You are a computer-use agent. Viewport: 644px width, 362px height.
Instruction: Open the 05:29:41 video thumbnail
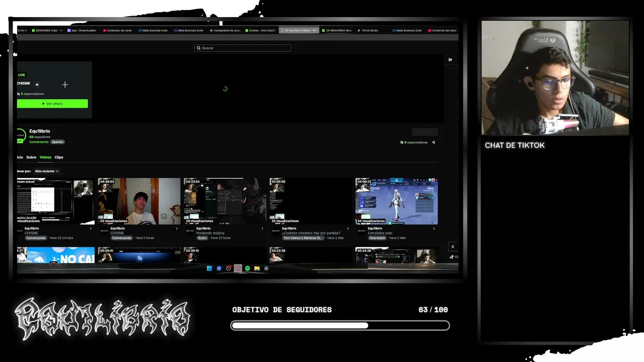tap(139, 255)
